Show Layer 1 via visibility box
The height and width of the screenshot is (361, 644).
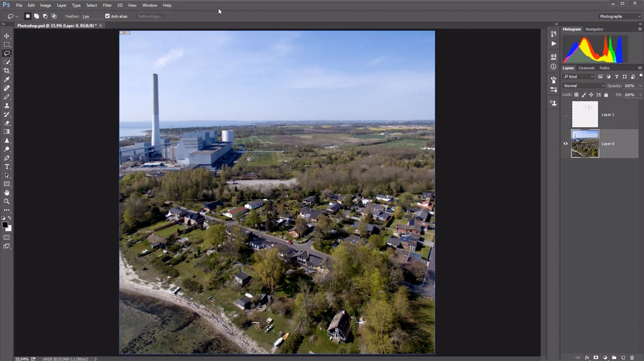(x=565, y=114)
